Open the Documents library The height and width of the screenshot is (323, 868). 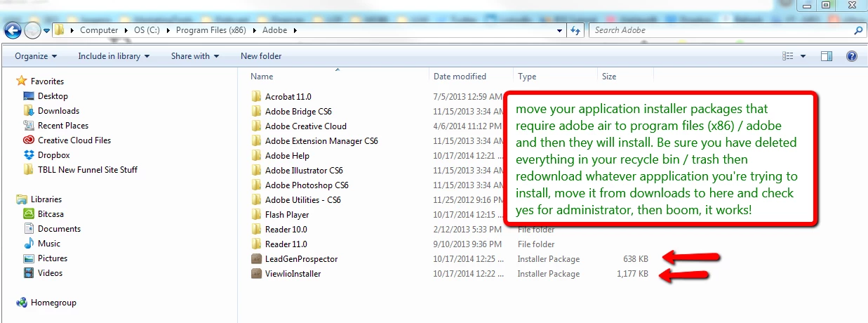(59, 229)
